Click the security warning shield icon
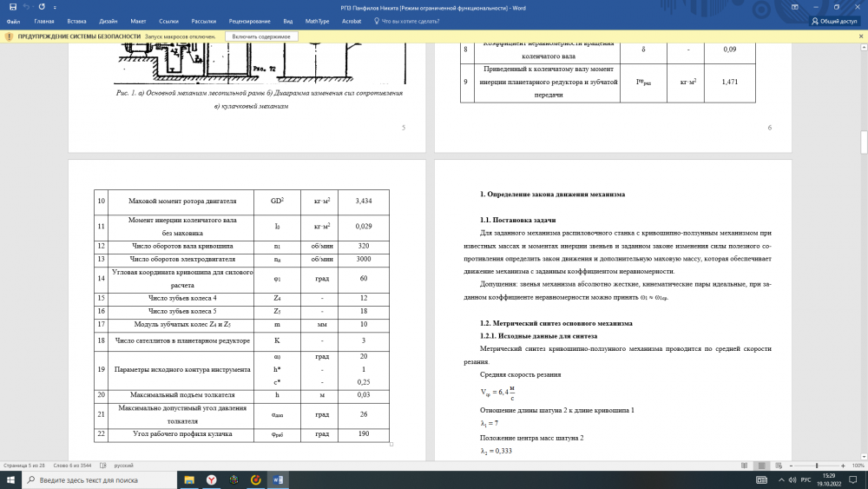Screen dimensions: 868x489 point(9,36)
